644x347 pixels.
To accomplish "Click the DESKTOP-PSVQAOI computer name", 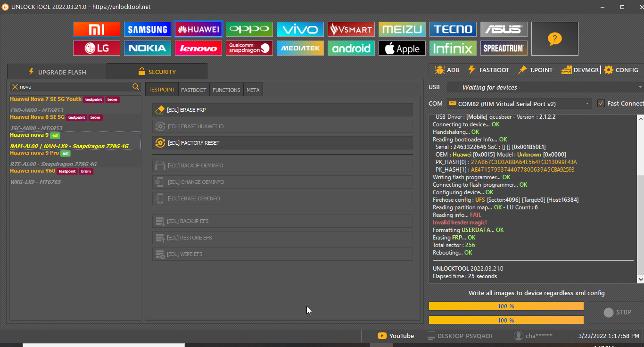I will click(x=460, y=336).
